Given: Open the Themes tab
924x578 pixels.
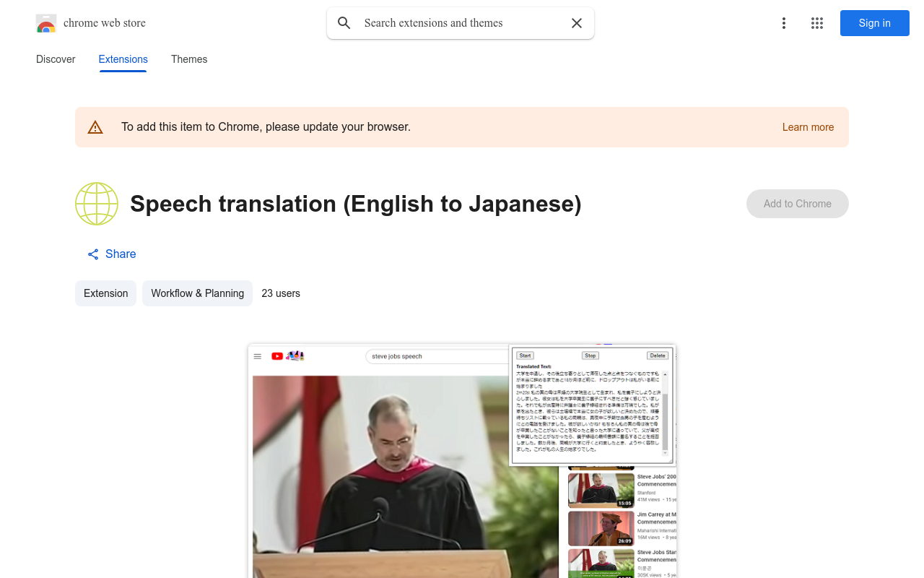Looking at the screenshot, I should coord(189,59).
